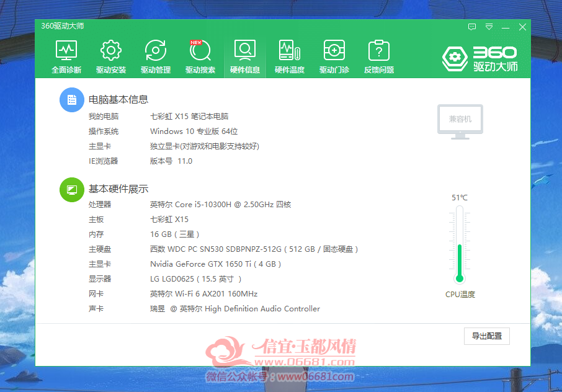Select the 16 GB ( 三星 ) memory text

tap(174, 234)
